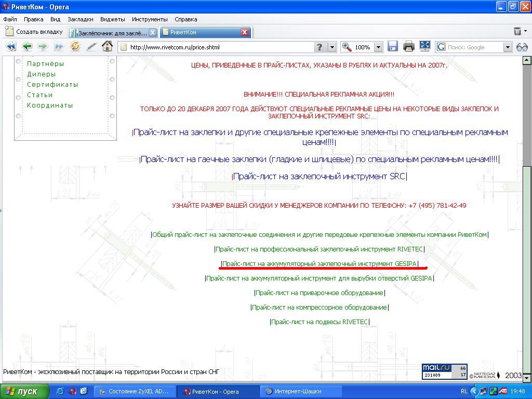This screenshot has width=532, height=399.
Task: Click the Reload page icon
Action: point(75,46)
